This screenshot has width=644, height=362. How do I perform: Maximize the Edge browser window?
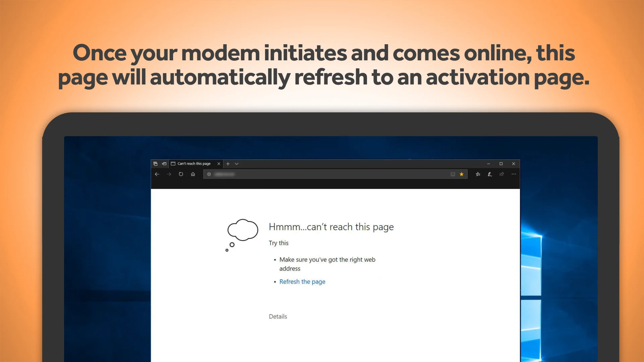click(x=501, y=164)
